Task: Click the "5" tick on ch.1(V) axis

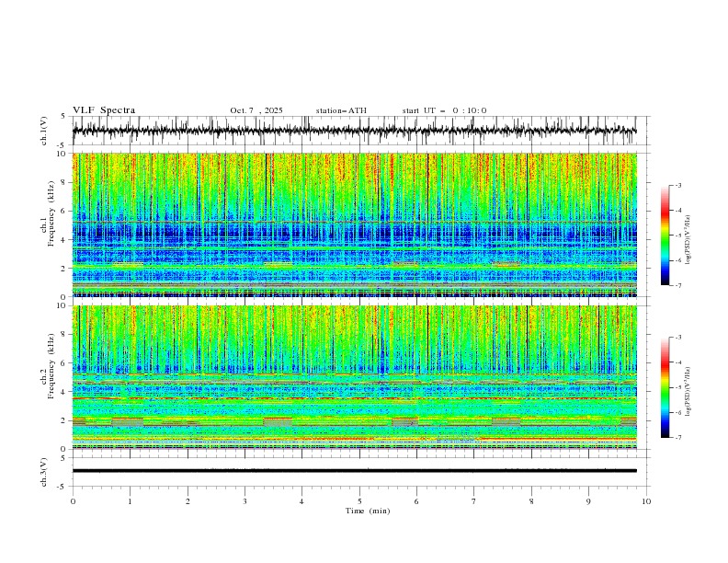Action: [x=63, y=116]
